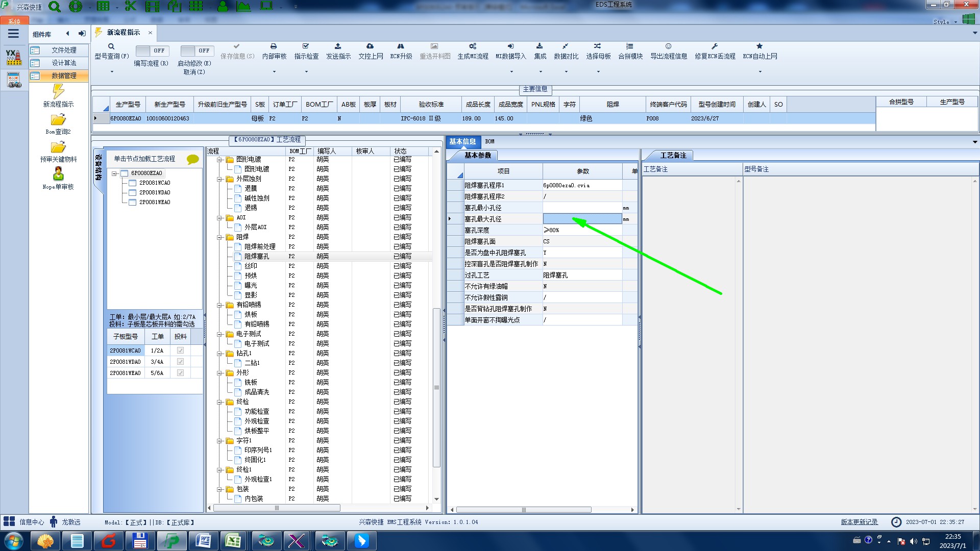Open the 型号查询 dropdown arrow

pos(112,72)
